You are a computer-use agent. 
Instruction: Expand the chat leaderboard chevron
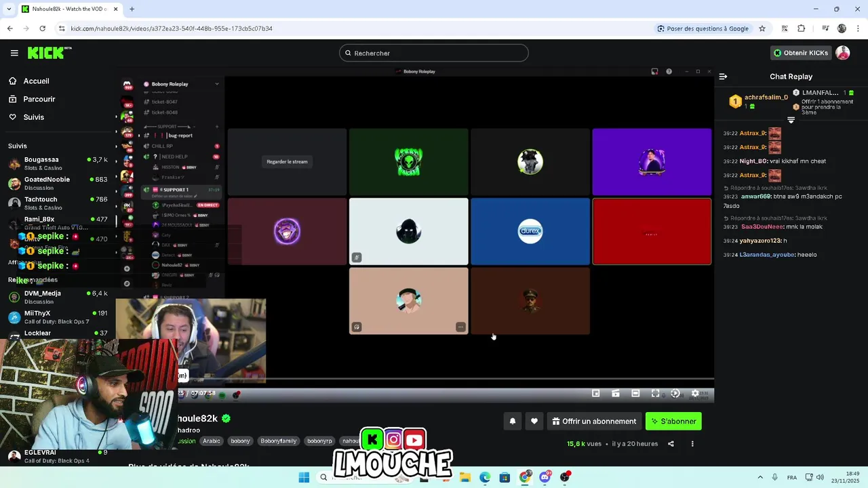pos(790,120)
